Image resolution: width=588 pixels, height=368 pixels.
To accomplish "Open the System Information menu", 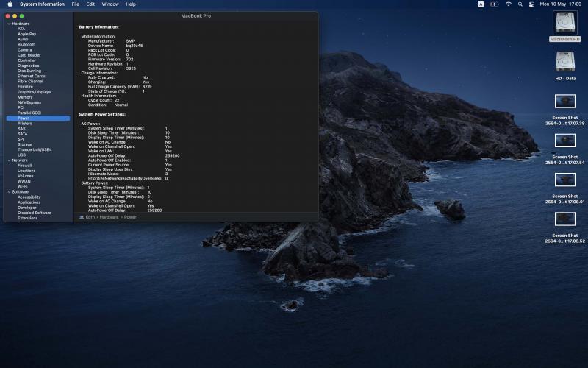I will (x=42, y=4).
